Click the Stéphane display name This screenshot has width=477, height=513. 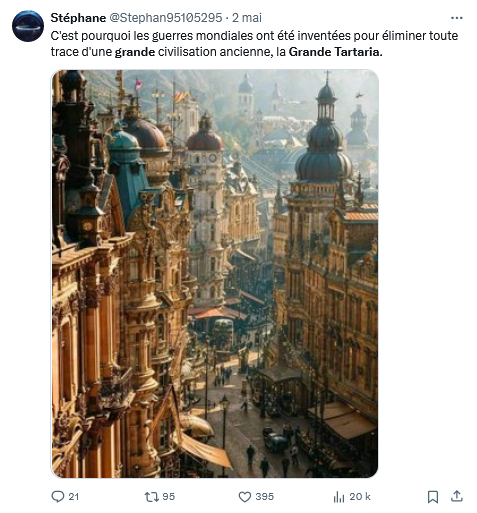coord(78,18)
